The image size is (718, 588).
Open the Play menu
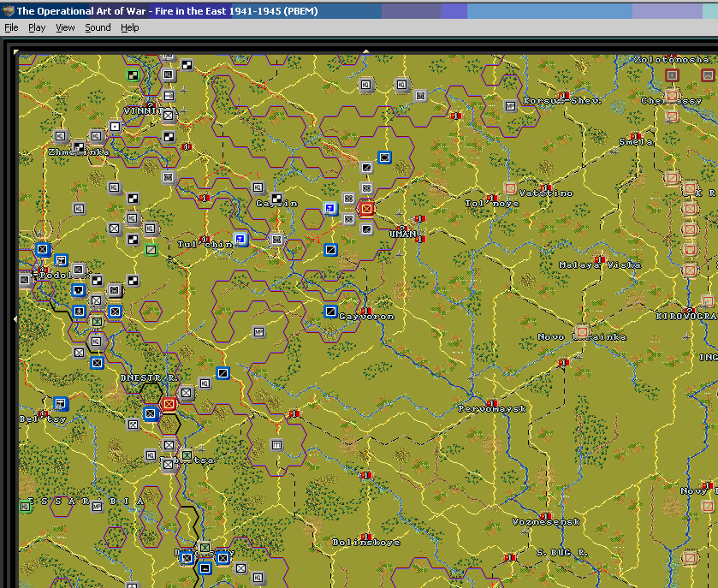click(37, 27)
